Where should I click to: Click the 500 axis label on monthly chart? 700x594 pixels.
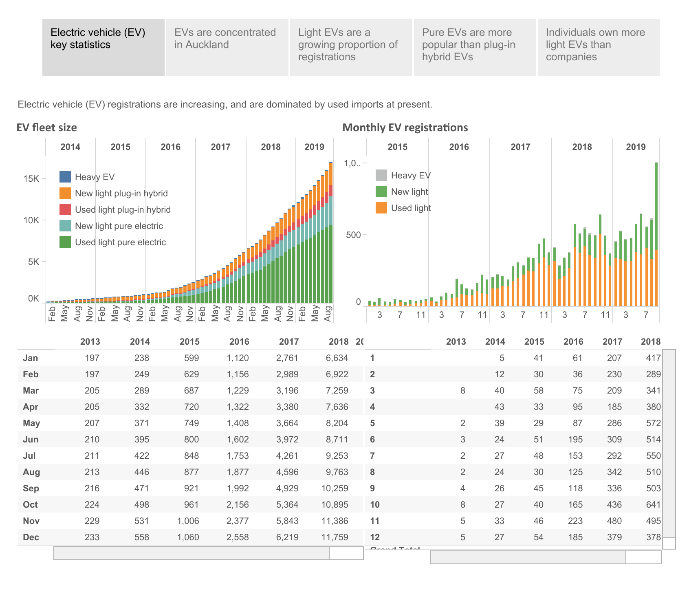[354, 235]
